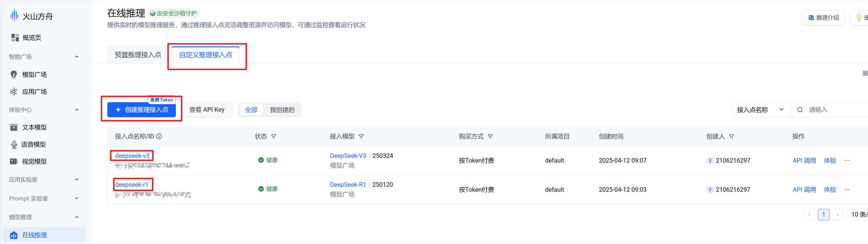Open the DeepSeek-V3 model link

(x=348, y=155)
